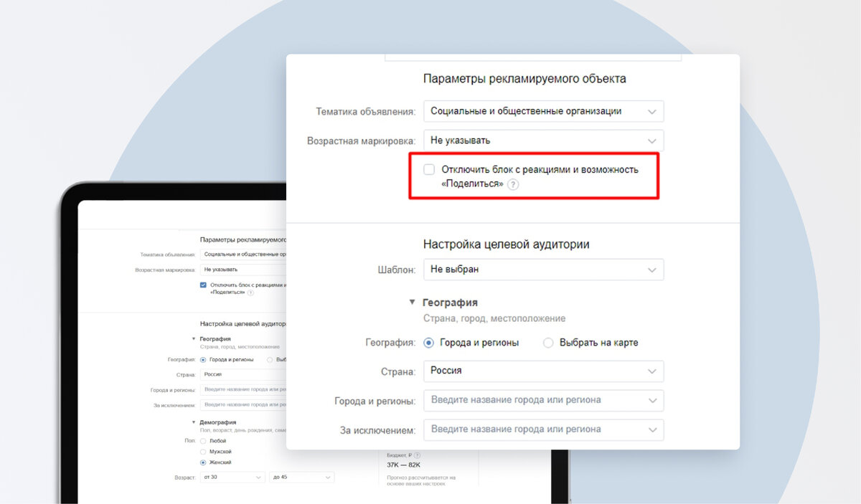Click the help icon beside «Поделиться» in enlarged panel
The height and width of the screenshot is (504, 861).
click(x=513, y=184)
